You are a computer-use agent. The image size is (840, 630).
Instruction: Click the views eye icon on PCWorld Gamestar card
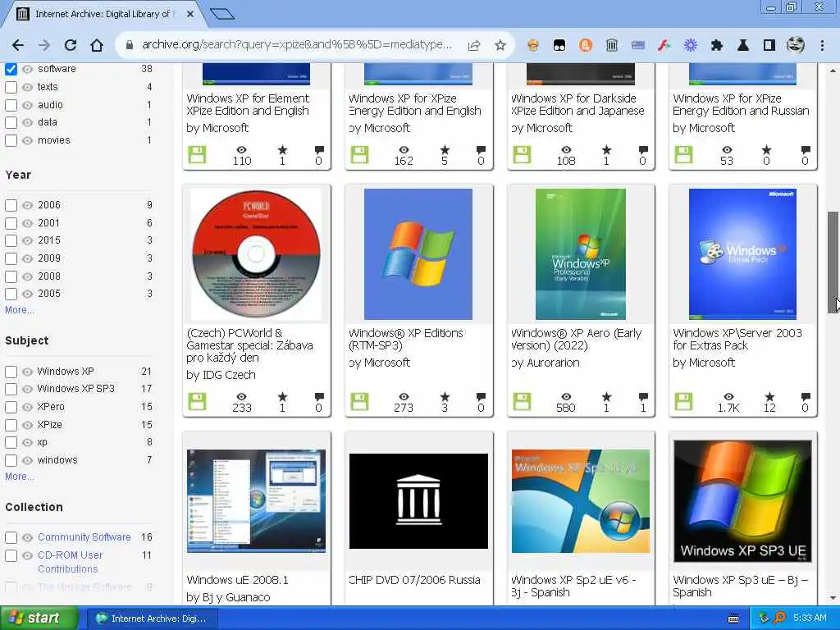242,396
